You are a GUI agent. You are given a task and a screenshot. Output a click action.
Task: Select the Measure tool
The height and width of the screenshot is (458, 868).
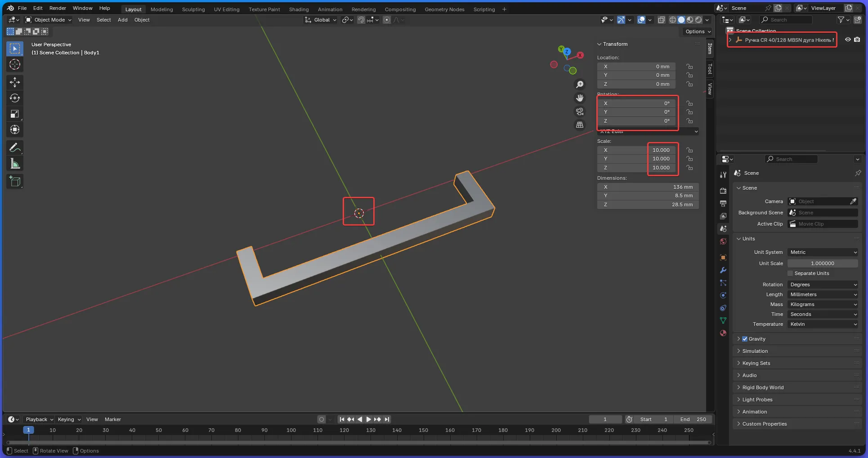[x=15, y=164]
